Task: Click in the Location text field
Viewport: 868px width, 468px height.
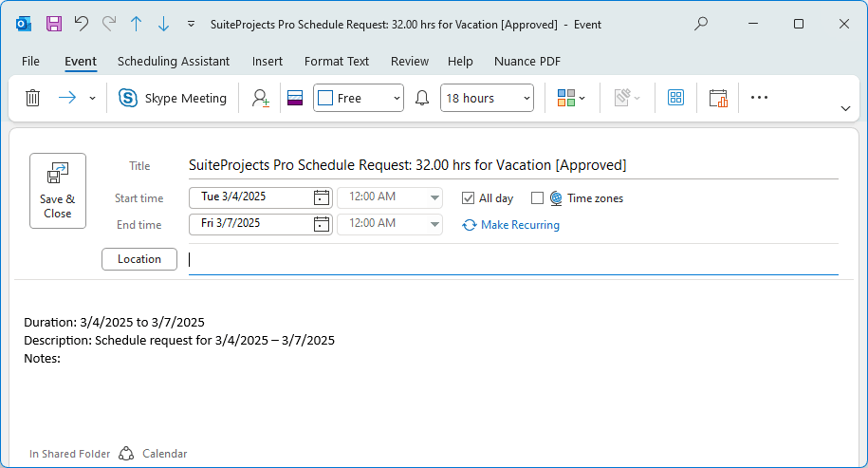Action: click(x=513, y=259)
